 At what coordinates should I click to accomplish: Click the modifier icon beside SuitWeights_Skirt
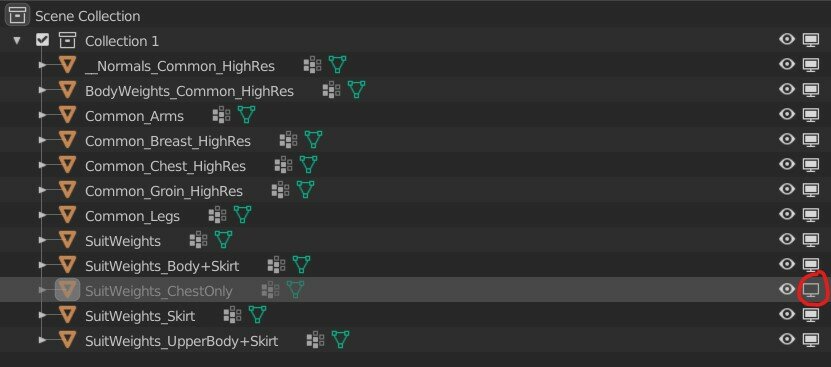point(232,315)
